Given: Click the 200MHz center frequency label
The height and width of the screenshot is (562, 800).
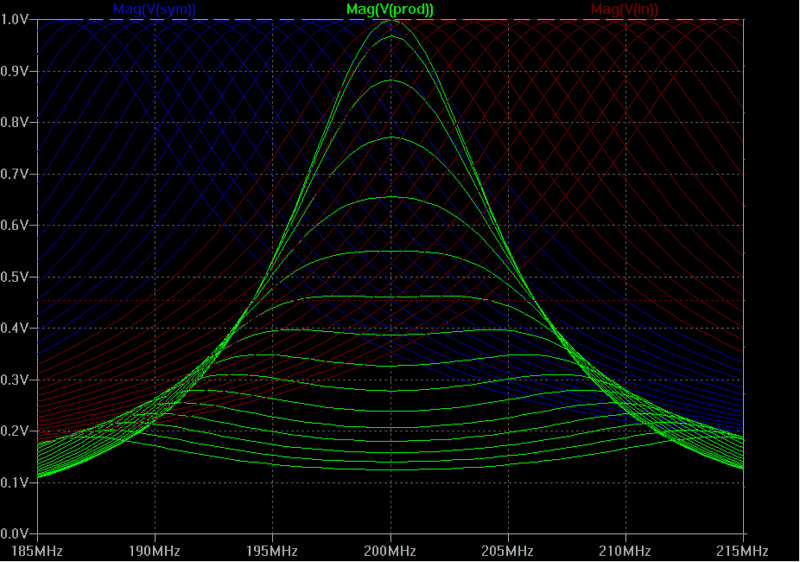Looking at the screenshot, I should 390,551.
